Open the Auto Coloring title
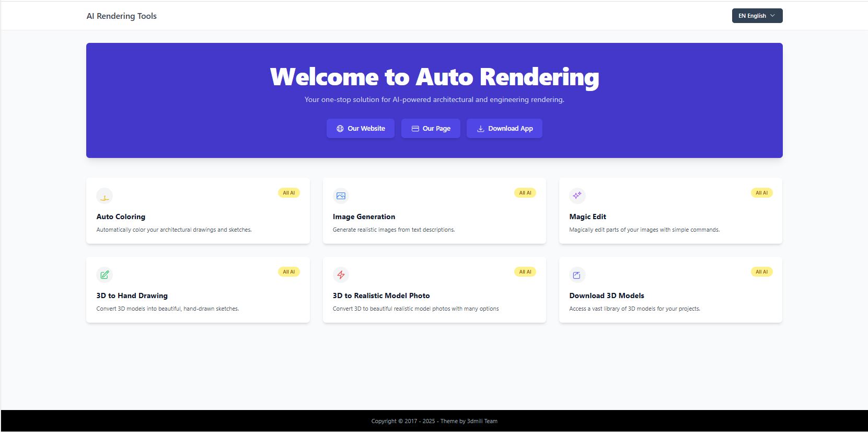 (121, 217)
